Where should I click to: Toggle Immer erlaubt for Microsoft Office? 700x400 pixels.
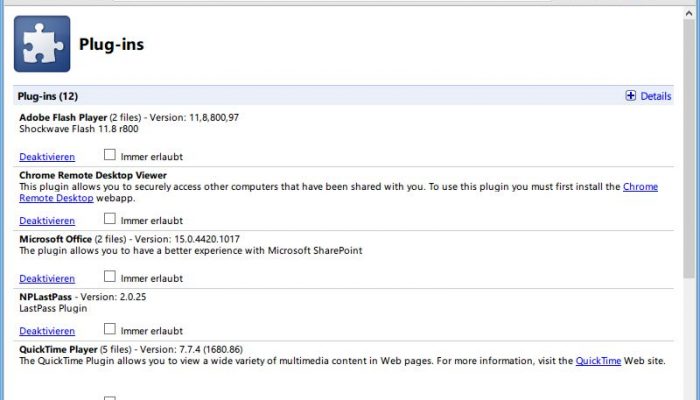tap(109, 277)
